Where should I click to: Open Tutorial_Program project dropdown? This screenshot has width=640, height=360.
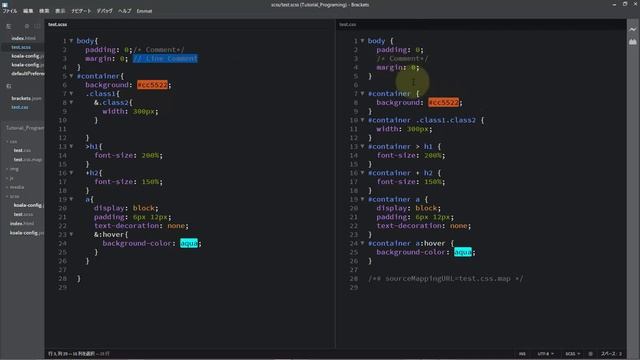point(24,128)
